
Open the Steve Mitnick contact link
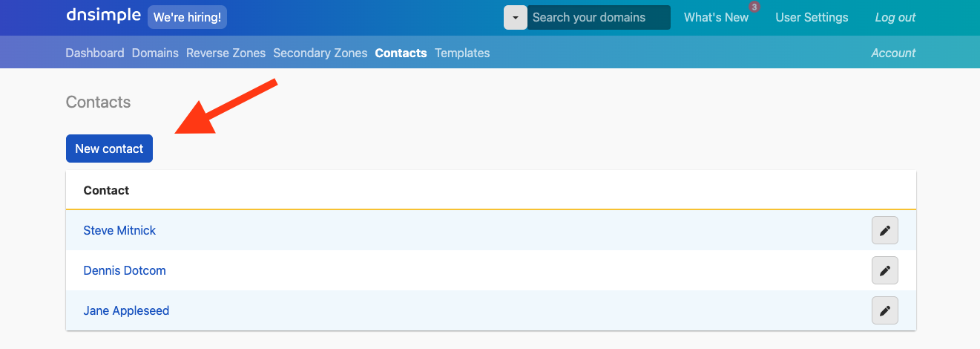click(119, 231)
